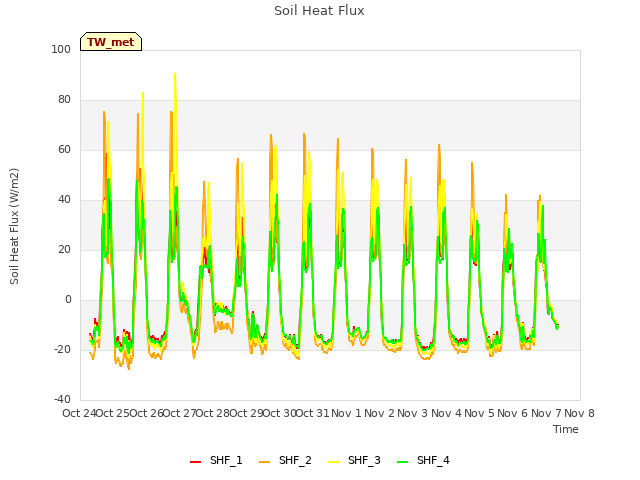Click the tallest yellow SHF_3 peak near 90
This screenshot has height=480, width=640.
(x=175, y=74)
